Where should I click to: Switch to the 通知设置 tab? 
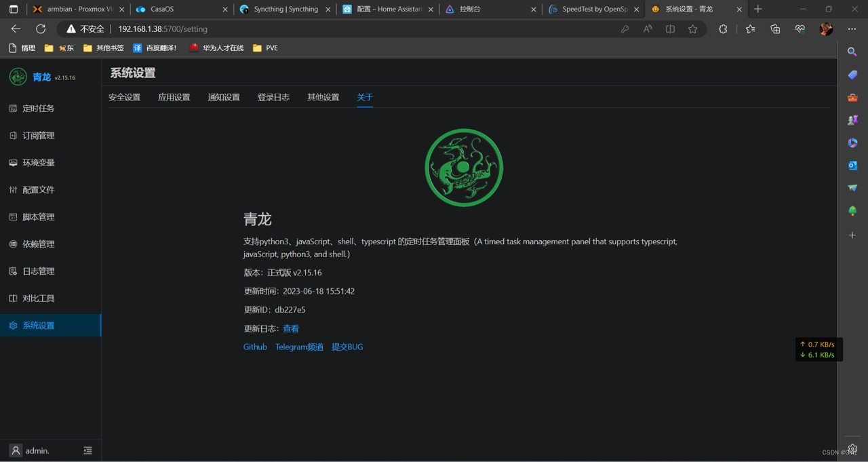(224, 97)
